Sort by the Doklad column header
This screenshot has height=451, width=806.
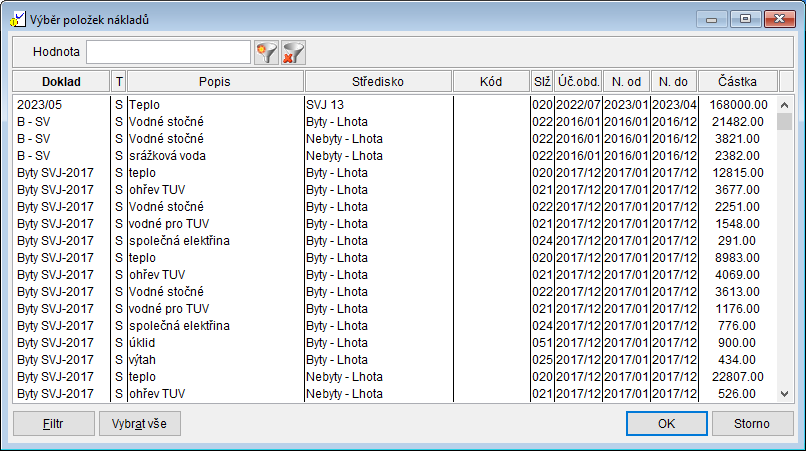click(61, 81)
